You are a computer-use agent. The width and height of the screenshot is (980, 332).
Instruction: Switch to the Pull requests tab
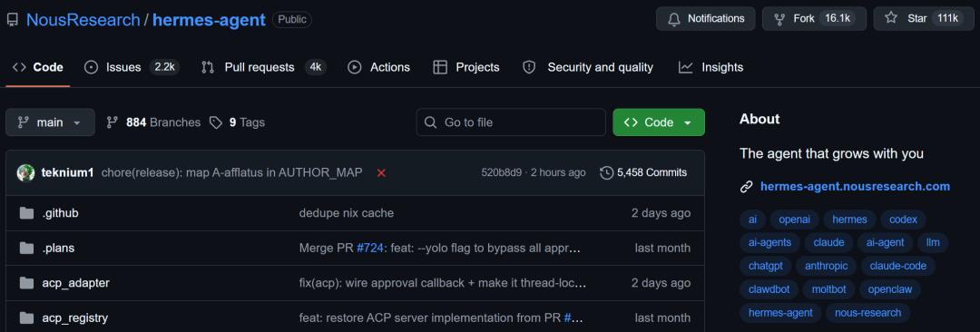point(264,67)
